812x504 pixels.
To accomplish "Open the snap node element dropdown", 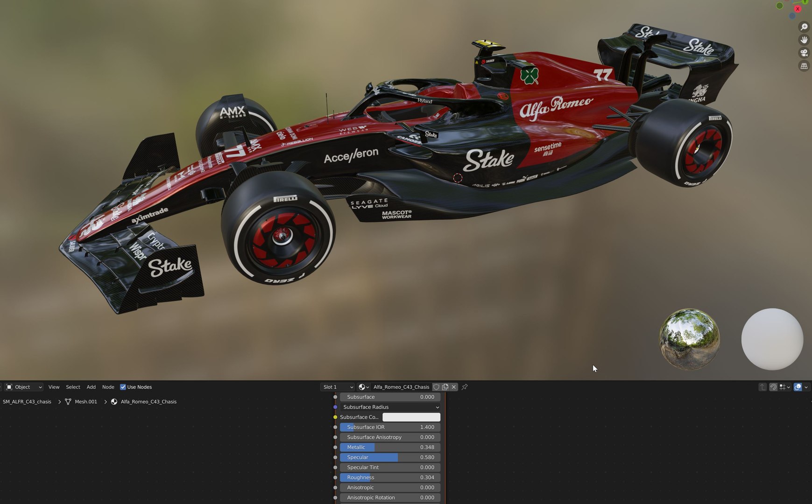I will click(x=784, y=387).
